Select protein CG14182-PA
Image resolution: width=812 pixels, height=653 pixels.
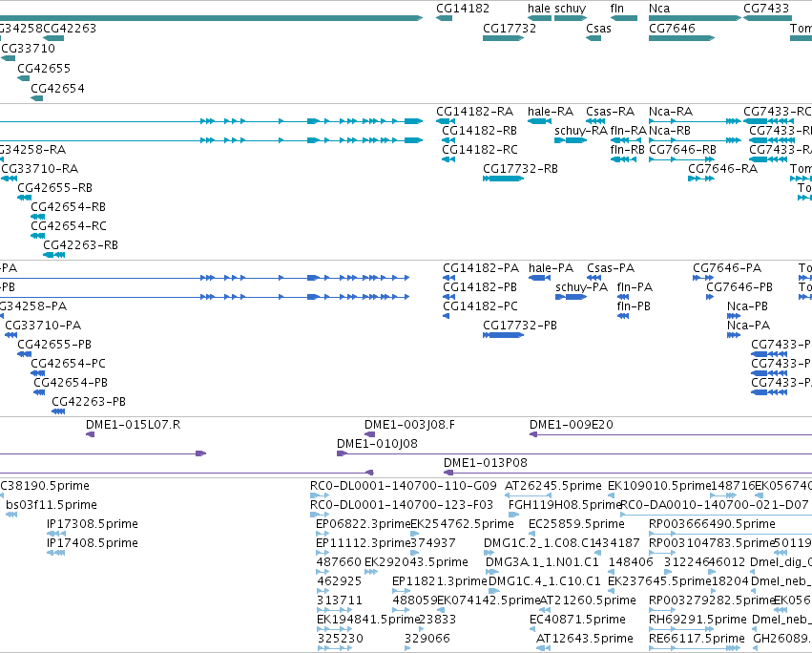click(481, 268)
